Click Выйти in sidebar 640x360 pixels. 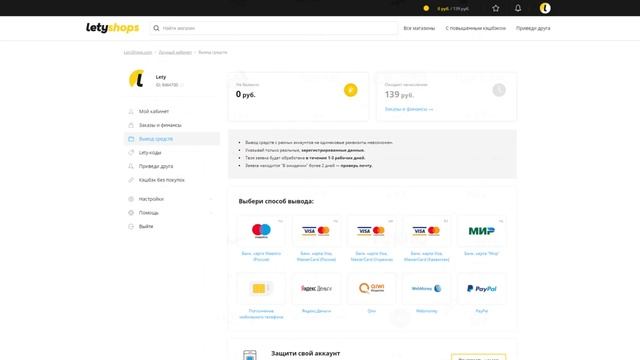coord(146,227)
